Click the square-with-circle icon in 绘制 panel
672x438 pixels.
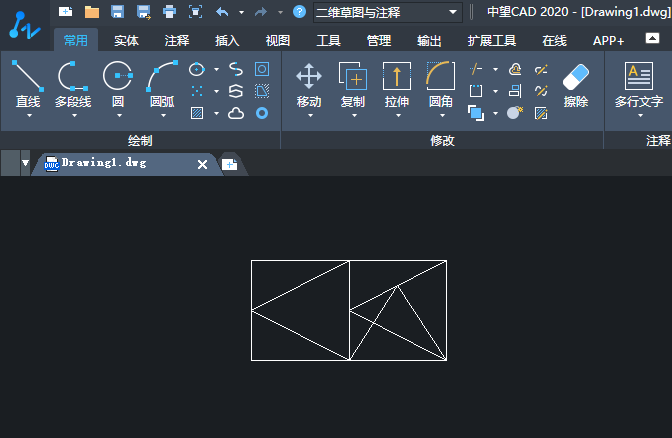tap(262, 69)
